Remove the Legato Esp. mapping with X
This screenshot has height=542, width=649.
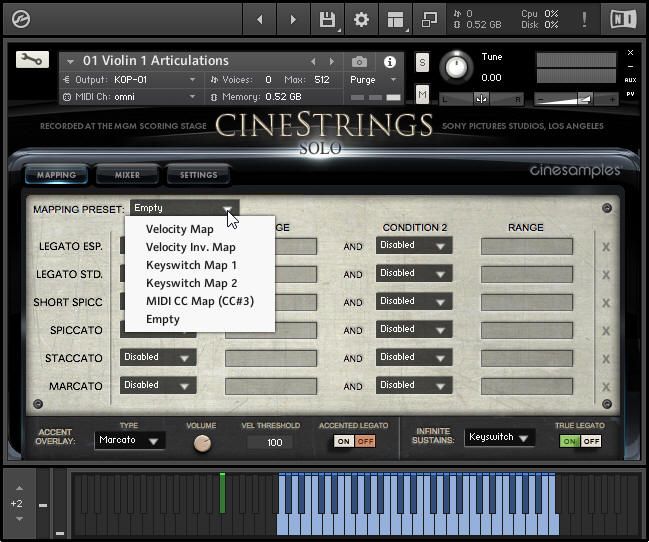tap(606, 247)
